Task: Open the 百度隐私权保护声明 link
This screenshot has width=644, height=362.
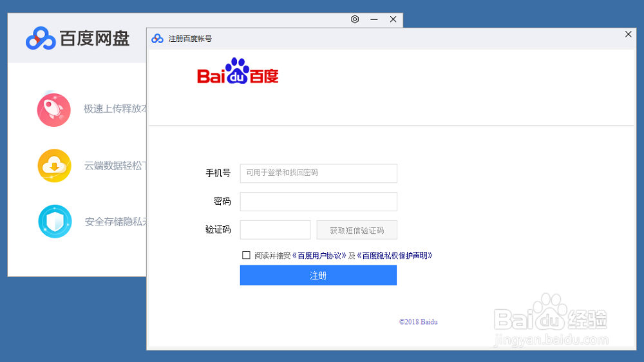Action: [395, 256]
